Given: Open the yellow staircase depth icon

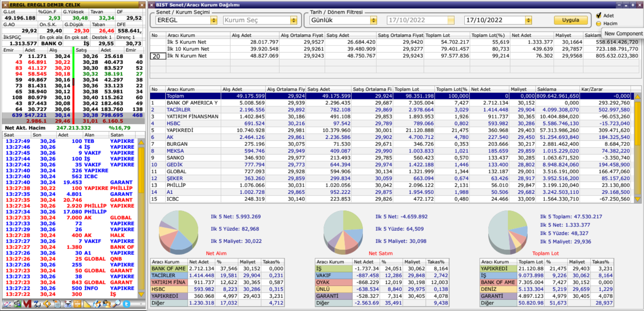Looking at the screenshot, I should pos(87,304).
